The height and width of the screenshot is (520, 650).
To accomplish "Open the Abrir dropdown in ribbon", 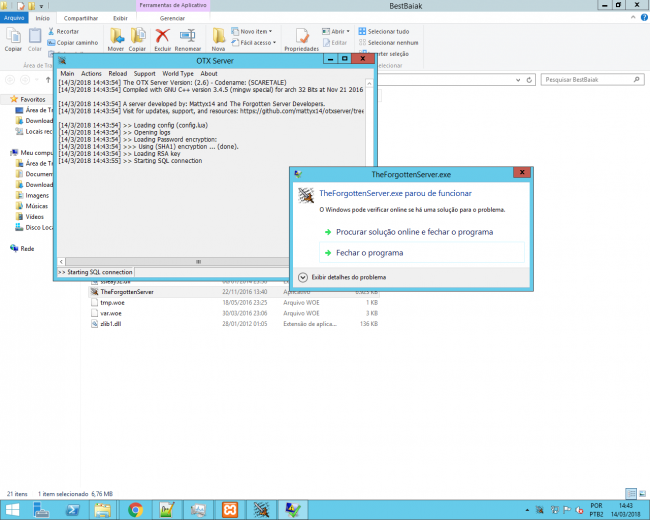I will pos(336,32).
